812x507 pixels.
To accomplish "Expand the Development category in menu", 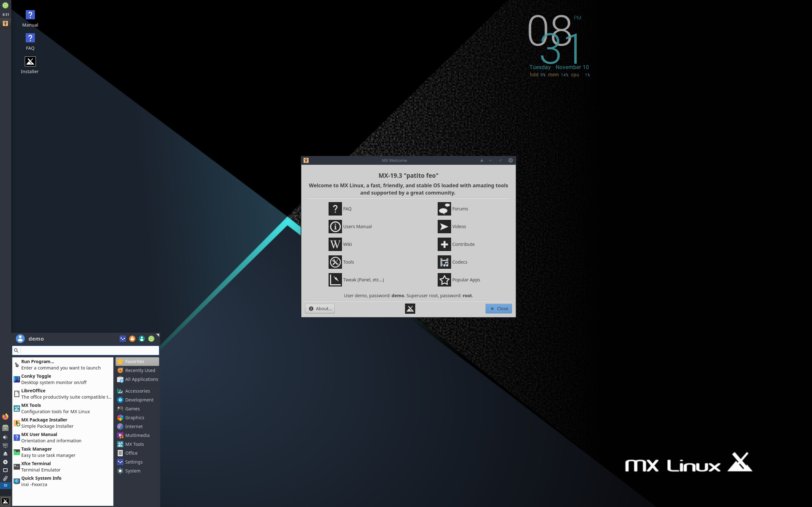I will tap(137, 400).
